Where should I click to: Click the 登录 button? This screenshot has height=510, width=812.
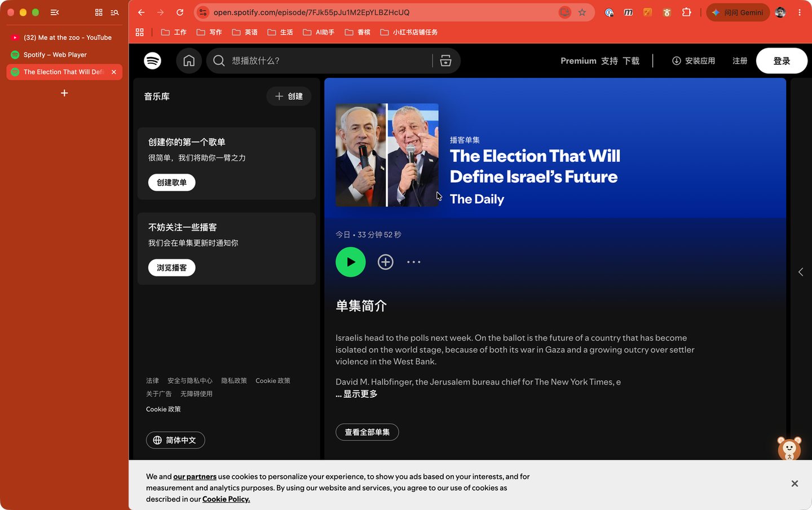782,61
